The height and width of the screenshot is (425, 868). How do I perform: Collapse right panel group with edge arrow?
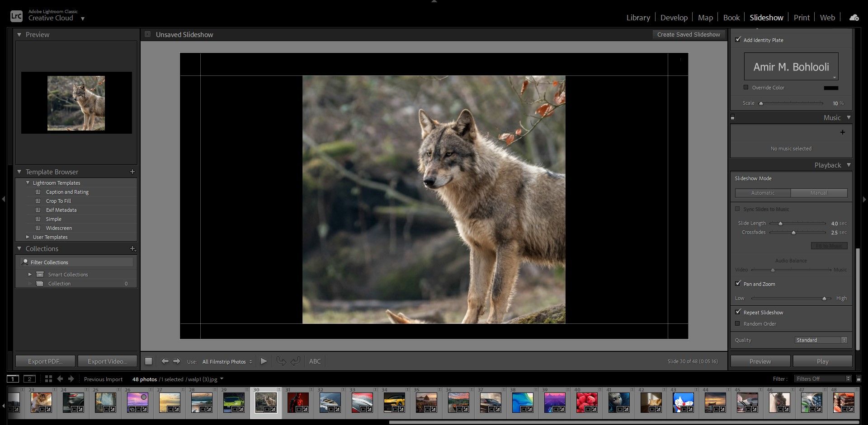(864, 199)
